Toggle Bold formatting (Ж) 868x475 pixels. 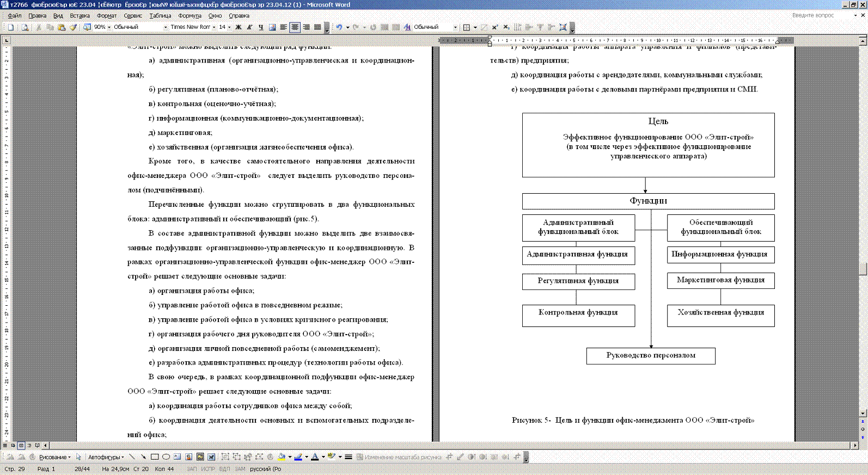(238, 27)
